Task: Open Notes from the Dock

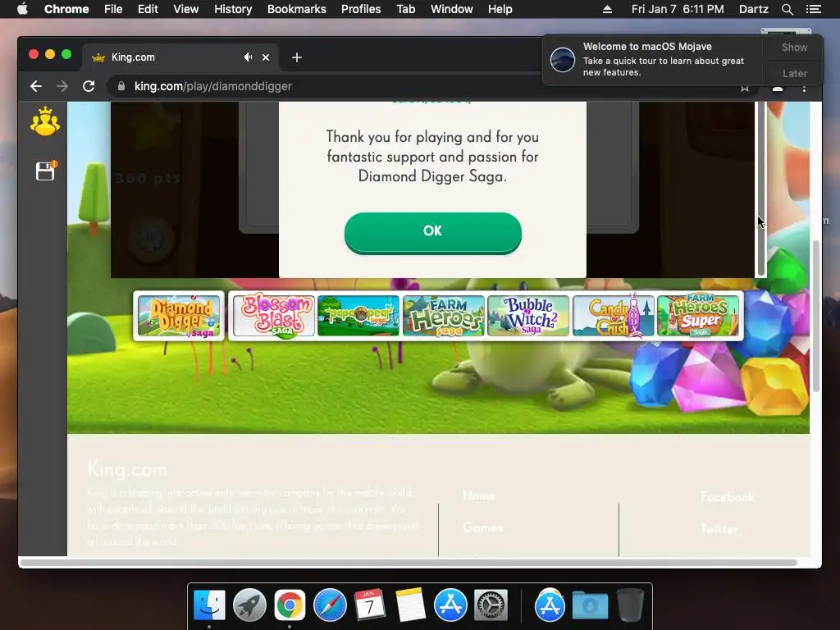Action: (x=410, y=605)
